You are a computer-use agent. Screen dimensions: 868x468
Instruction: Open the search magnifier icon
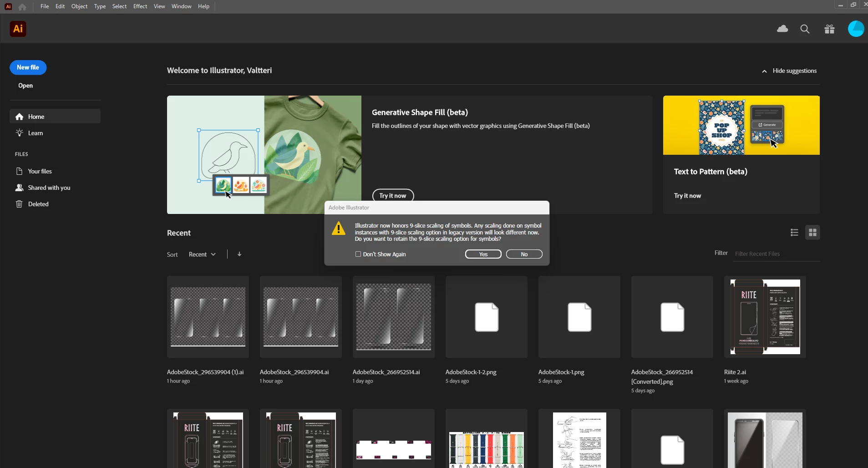tap(805, 29)
